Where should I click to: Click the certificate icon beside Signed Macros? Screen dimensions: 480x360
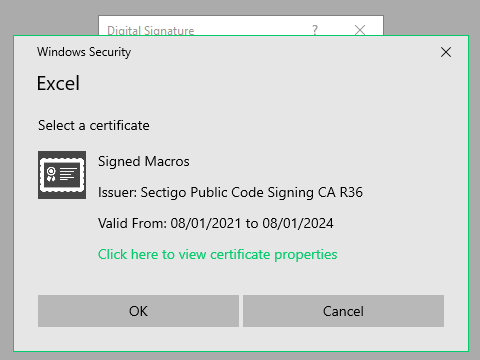(x=62, y=175)
